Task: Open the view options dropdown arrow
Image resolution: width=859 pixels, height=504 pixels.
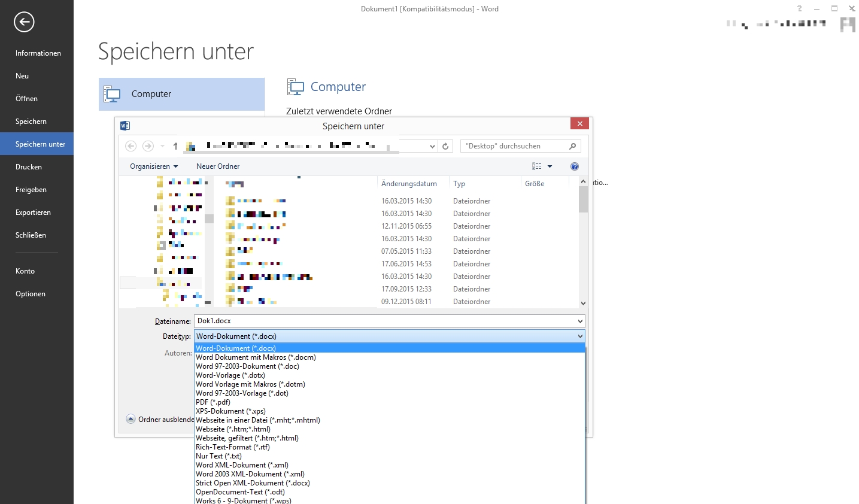Action: pyautogui.click(x=550, y=166)
